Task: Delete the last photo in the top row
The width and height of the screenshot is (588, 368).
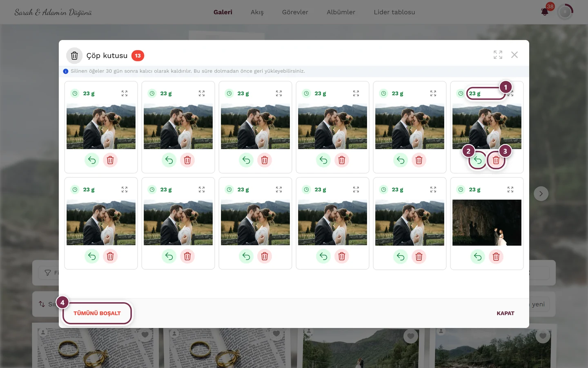Action: (x=496, y=160)
